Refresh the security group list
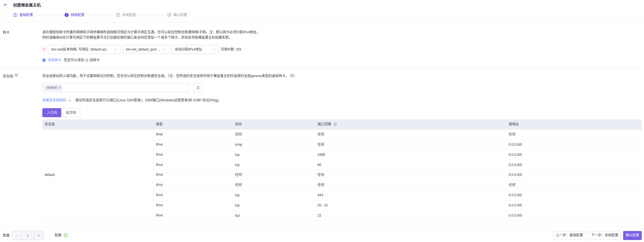644x242 pixels. (198, 88)
